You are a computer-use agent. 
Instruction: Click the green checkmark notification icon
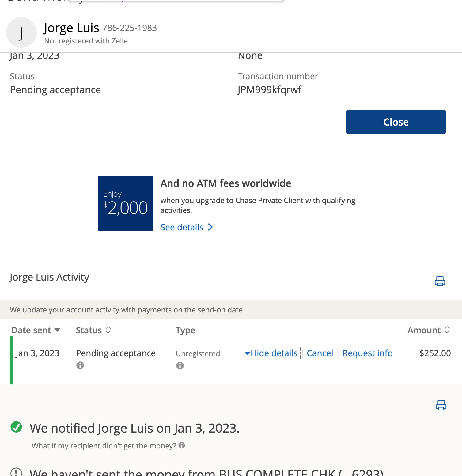pos(16,427)
